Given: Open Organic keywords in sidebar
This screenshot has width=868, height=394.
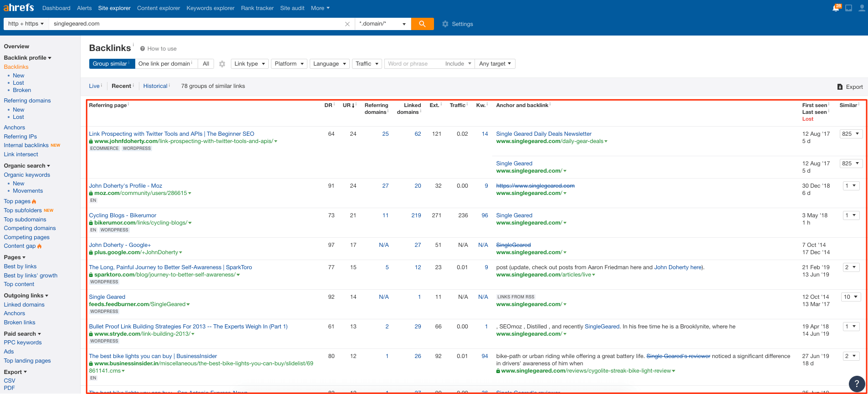Looking at the screenshot, I should point(27,175).
